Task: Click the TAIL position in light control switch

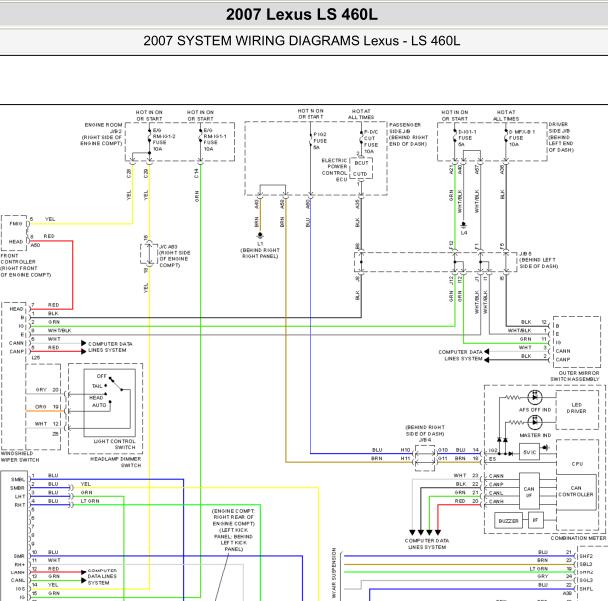Action: coord(97,386)
